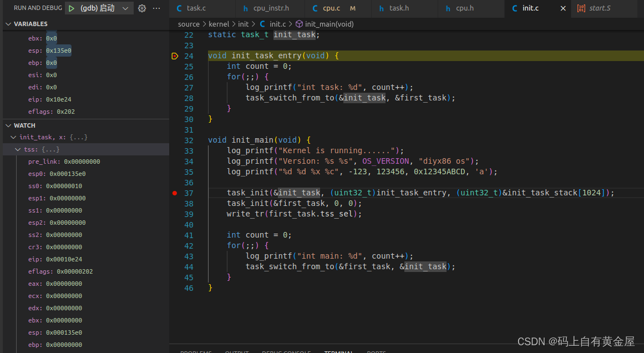The height and width of the screenshot is (353, 644).
Task: Click init_task_entry in the line 24 declaration
Action: coord(267,56)
